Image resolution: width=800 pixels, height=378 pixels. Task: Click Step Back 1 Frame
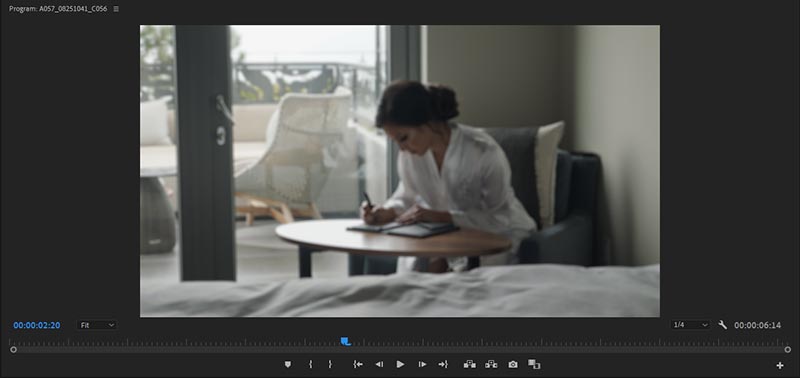point(379,364)
